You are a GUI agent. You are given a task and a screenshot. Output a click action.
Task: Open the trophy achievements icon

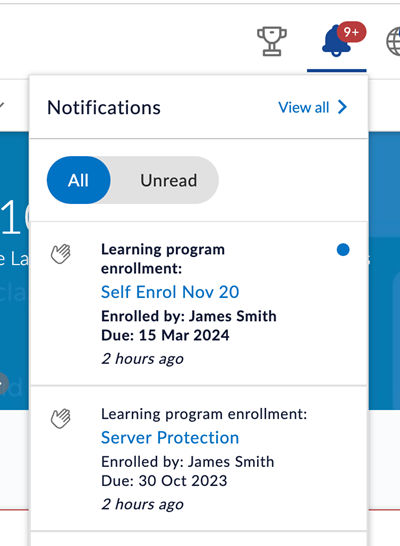(x=272, y=41)
